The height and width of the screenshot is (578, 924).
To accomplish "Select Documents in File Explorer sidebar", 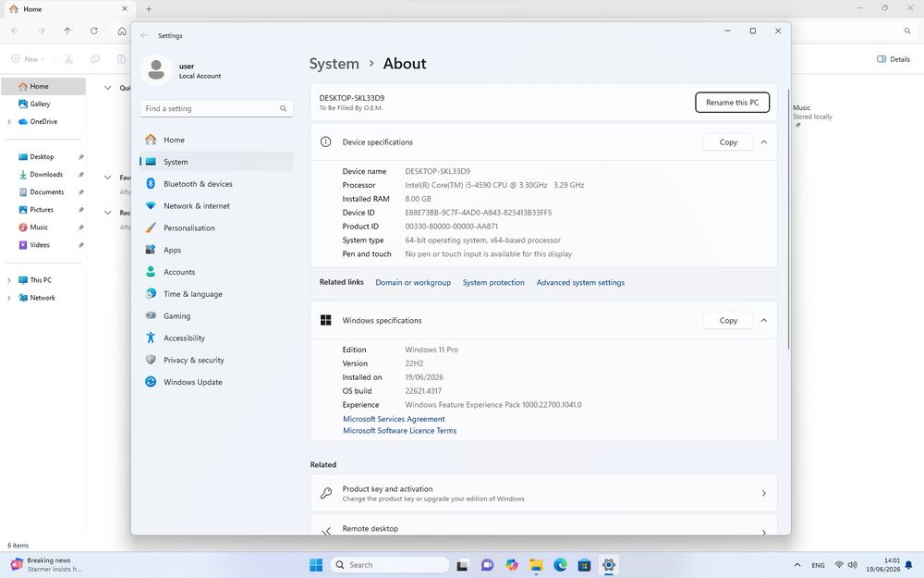I will coord(44,192).
